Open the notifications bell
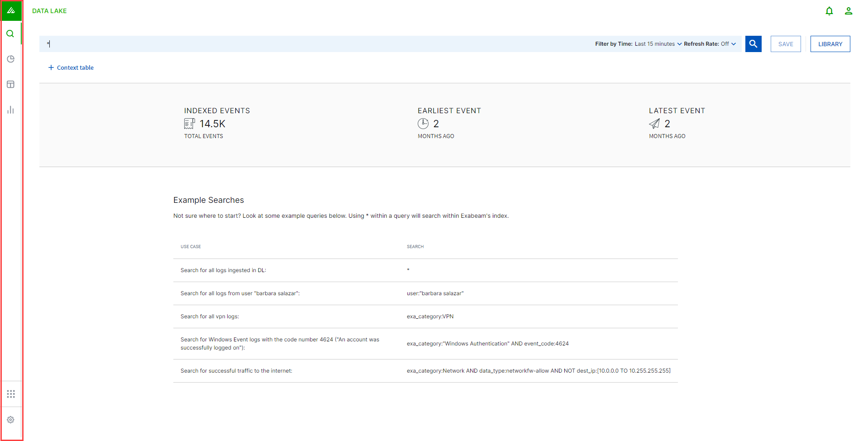868x441 pixels. click(x=829, y=11)
